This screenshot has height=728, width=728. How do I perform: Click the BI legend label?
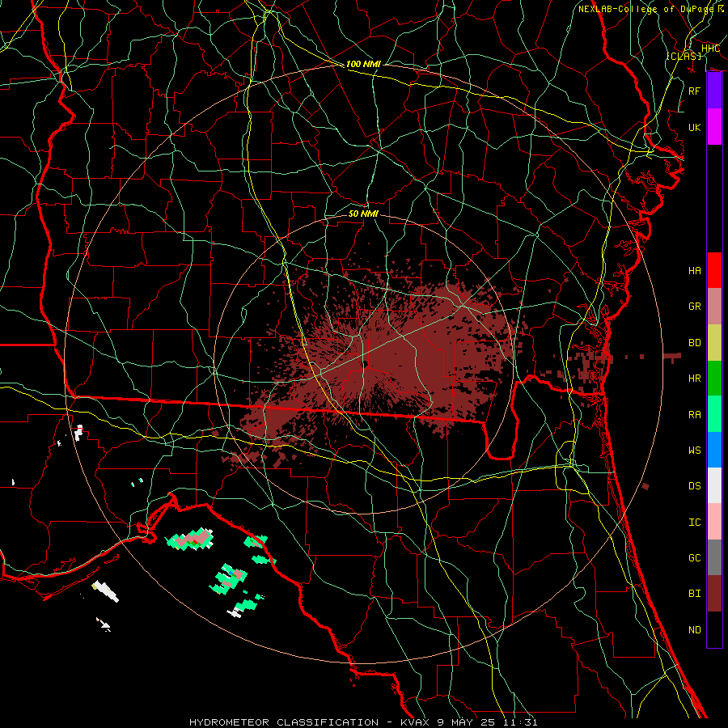point(695,594)
